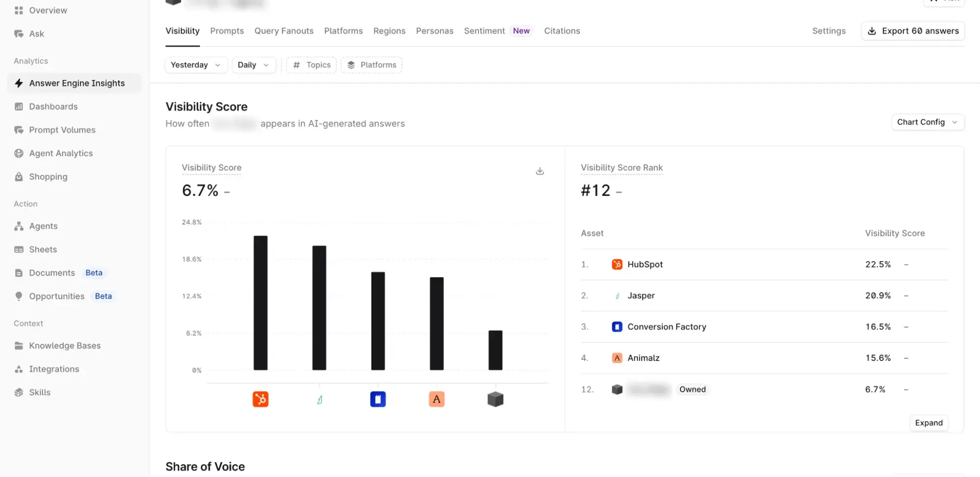Image resolution: width=980 pixels, height=477 pixels.
Task: Add a Platforms filter chip
Action: (x=372, y=65)
